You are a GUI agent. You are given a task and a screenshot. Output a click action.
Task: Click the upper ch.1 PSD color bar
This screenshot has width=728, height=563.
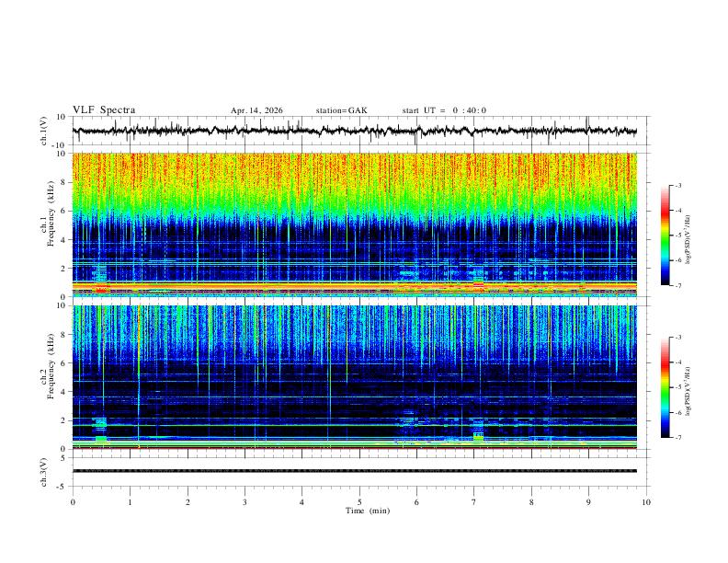(665, 236)
